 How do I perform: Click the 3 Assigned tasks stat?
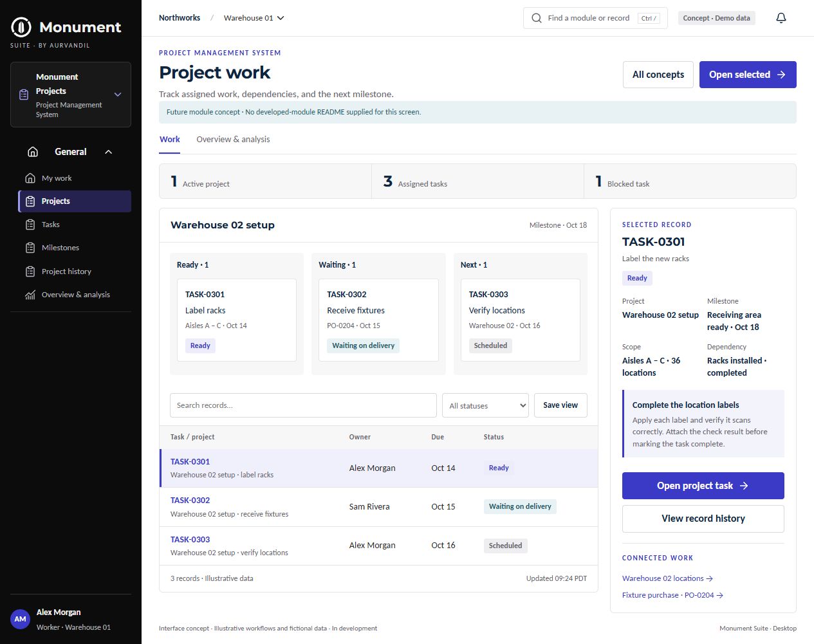click(x=477, y=181)
